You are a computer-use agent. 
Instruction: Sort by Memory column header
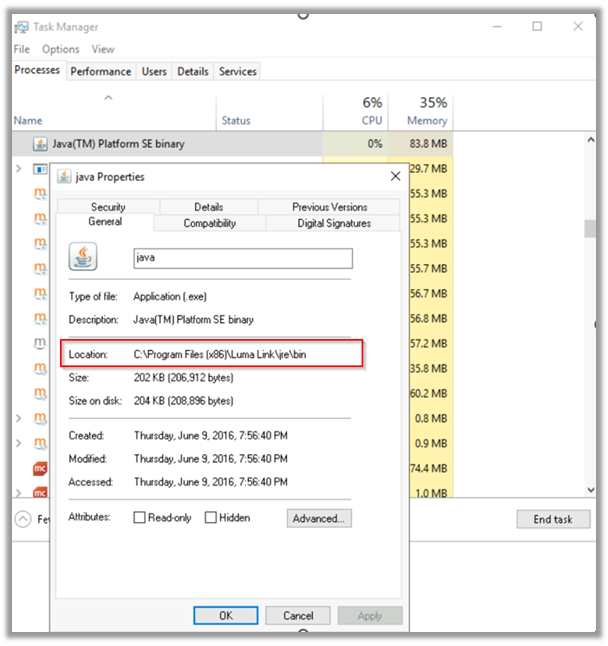coord(421,112)
